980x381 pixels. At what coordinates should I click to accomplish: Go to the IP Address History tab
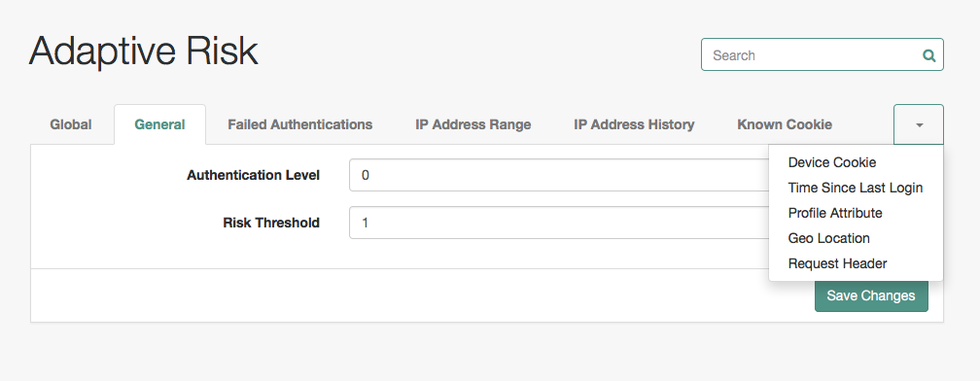click(x=634, y=124)
